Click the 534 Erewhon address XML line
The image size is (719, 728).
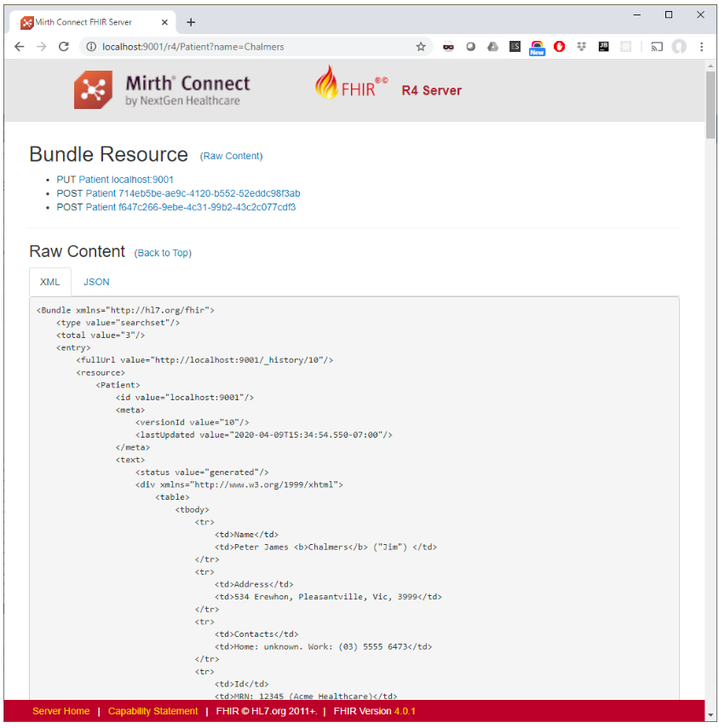[x=328, y=597]
